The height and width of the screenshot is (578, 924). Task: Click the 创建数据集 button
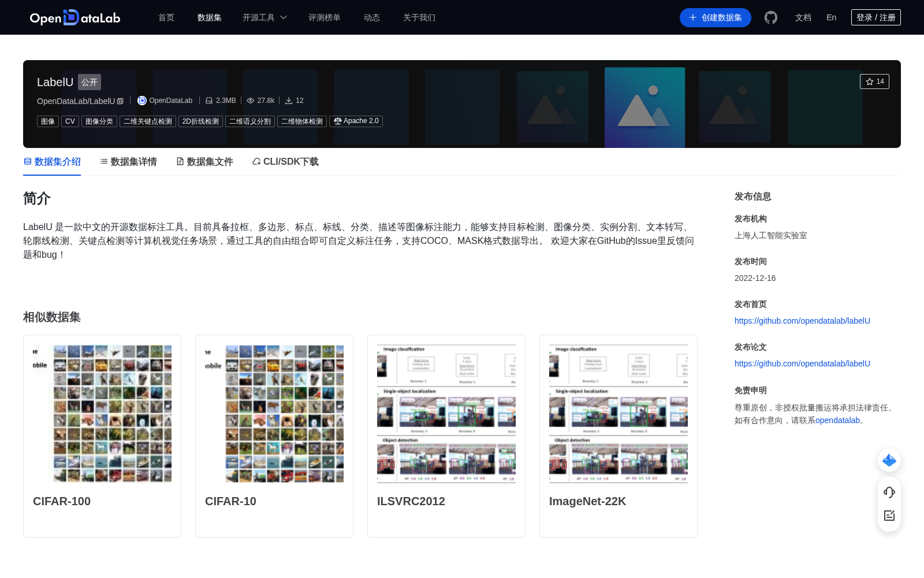pos(716,18)
